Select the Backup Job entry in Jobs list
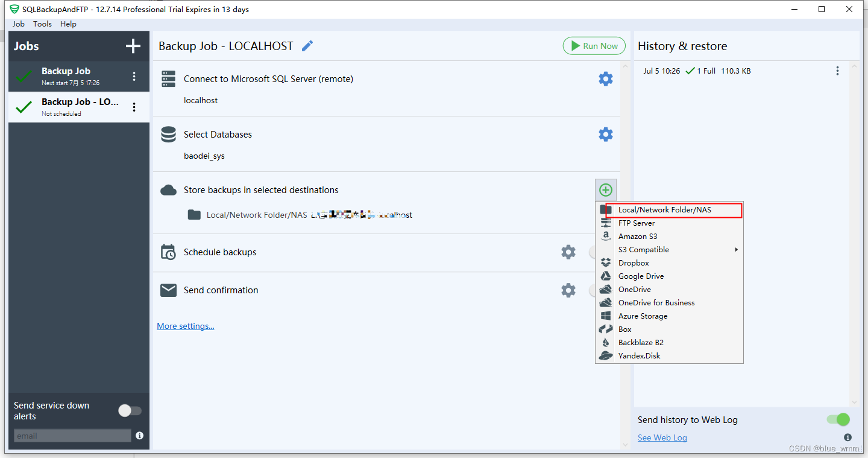Image resolution: width=868 pixels, height=458 pixels. [x=79, y=77]
